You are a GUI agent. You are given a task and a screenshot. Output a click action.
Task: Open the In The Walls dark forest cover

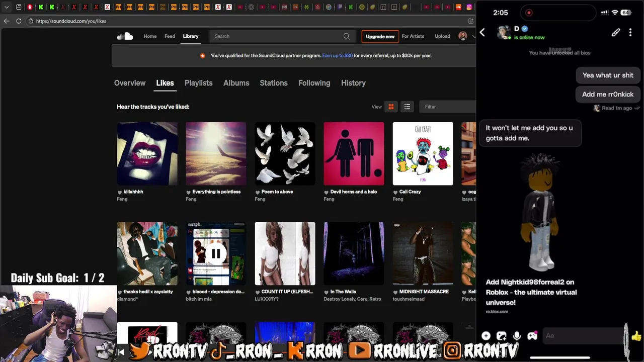pyautogui.click(x=354, y=254)
